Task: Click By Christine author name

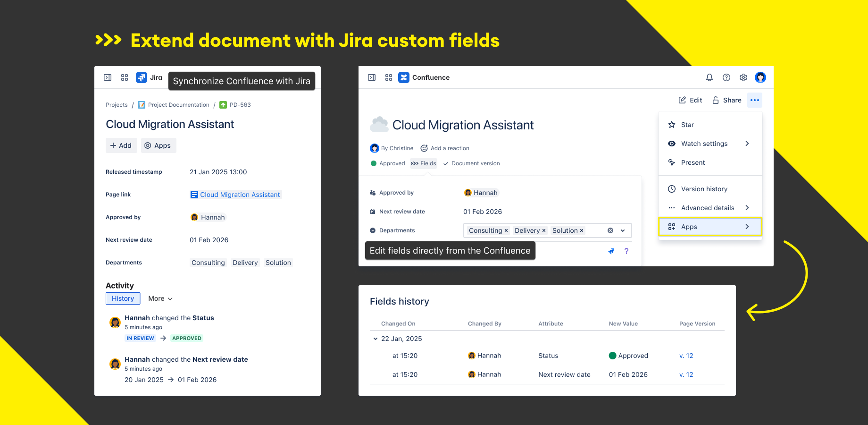Action: [397, 148]
